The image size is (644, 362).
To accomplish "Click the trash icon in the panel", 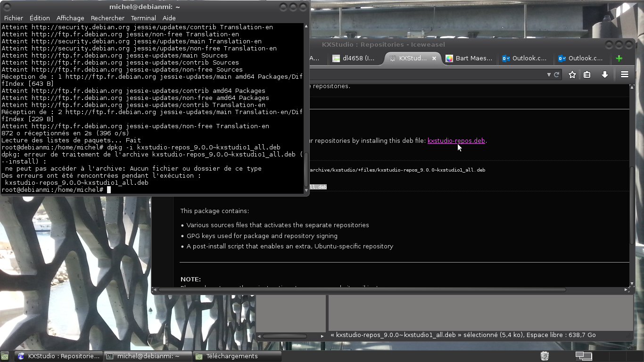I will [545, 356].
